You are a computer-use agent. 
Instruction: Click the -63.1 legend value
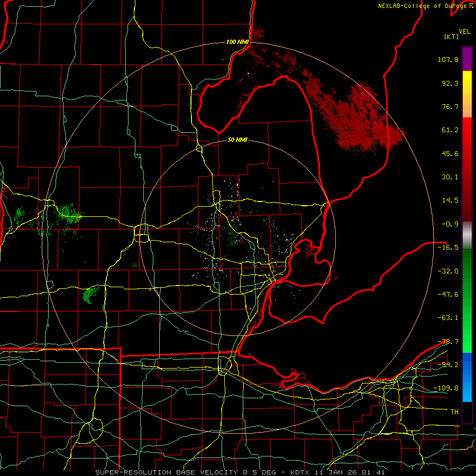tap(448, 318)
